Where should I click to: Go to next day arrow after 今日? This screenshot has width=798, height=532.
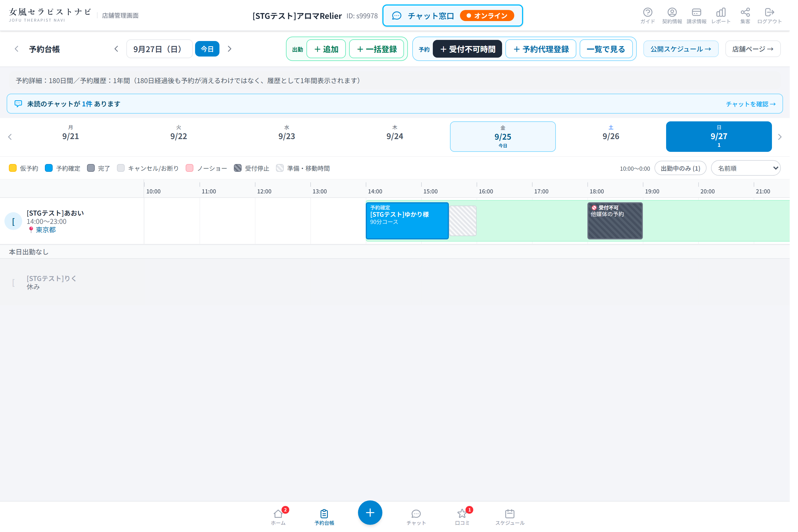[x=232, y=49]
